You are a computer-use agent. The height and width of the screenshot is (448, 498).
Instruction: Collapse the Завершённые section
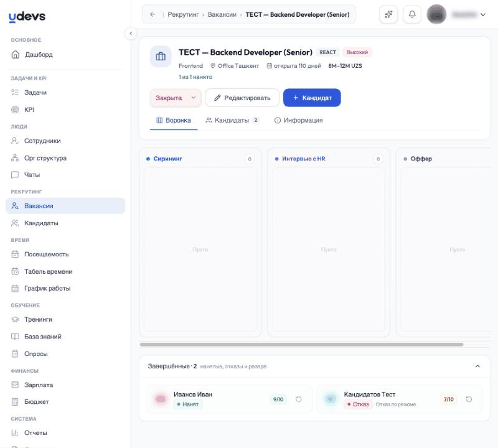(x=477, y=366)
